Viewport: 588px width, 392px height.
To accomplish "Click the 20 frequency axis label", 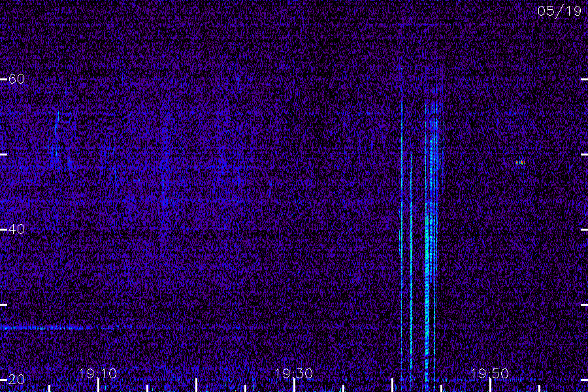I will click(16, 379).
